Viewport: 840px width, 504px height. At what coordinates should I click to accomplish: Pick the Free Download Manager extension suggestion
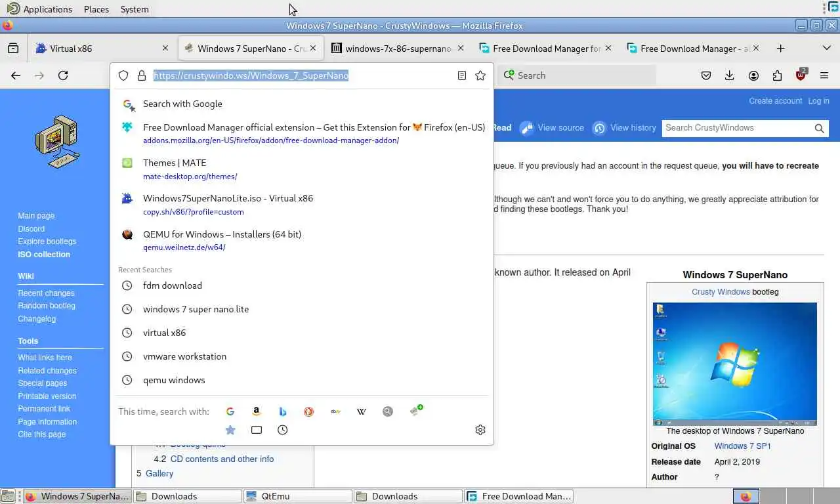click(302, 133)
